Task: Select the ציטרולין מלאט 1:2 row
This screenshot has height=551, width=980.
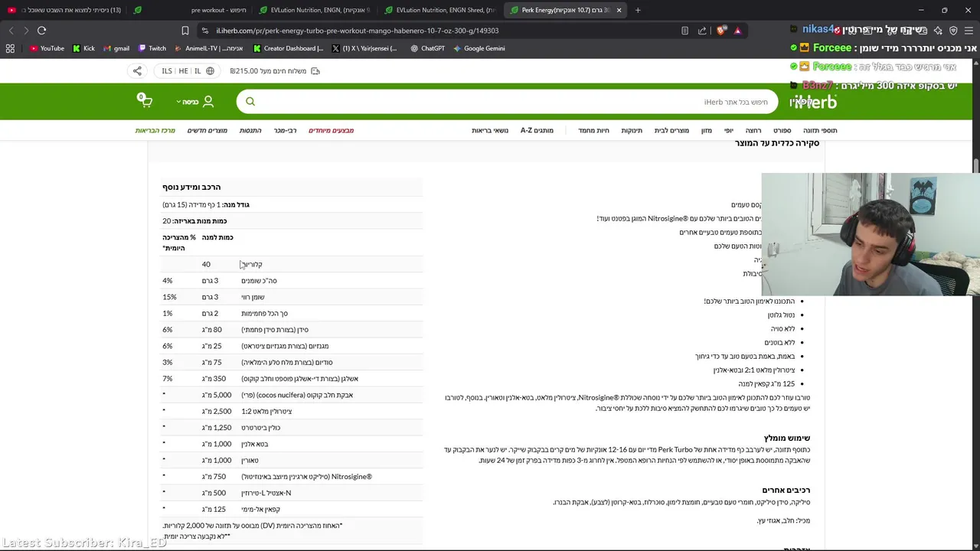Action: [x=292, y=412]
